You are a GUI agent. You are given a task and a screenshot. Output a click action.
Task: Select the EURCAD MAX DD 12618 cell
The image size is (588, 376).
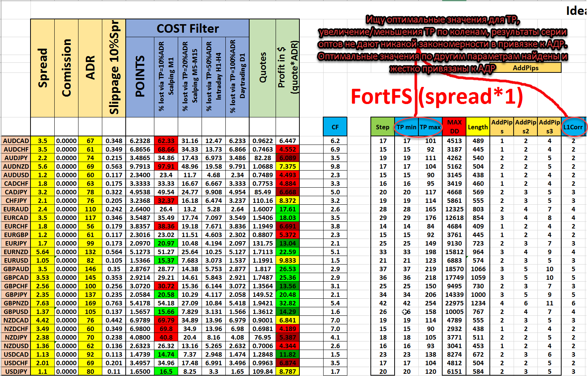454,218
